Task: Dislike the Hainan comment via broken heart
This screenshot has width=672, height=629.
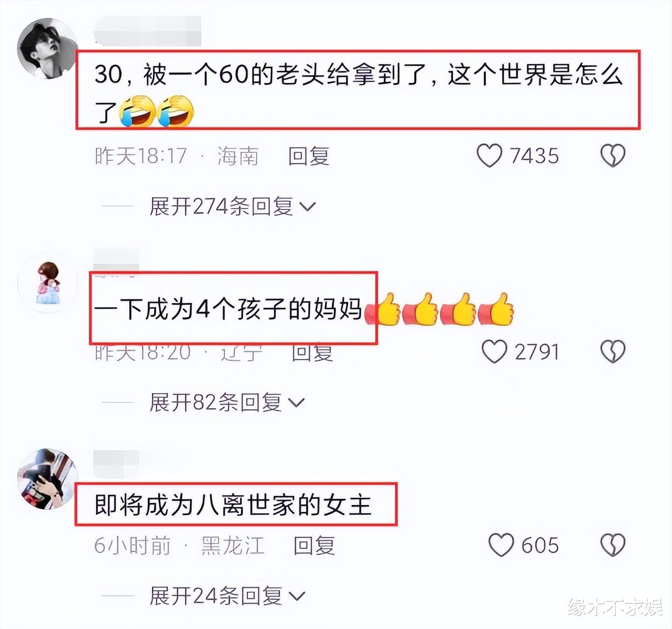Action: pos(613,156)
